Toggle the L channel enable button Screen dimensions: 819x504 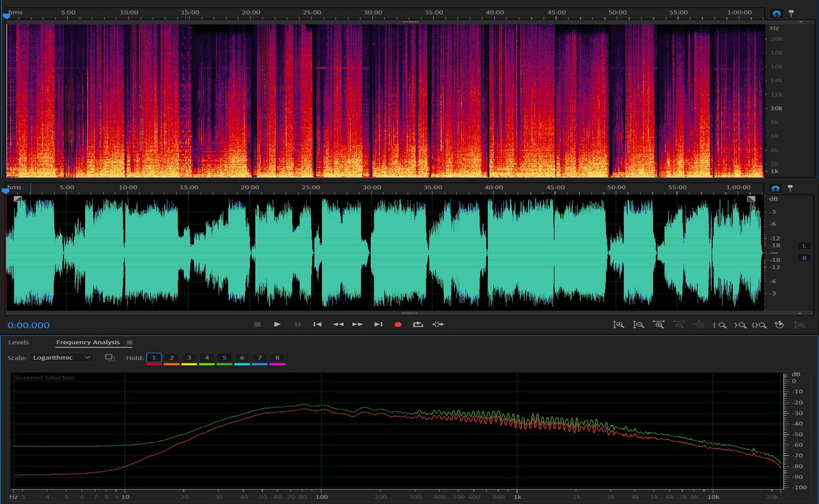tap(804, 246)
